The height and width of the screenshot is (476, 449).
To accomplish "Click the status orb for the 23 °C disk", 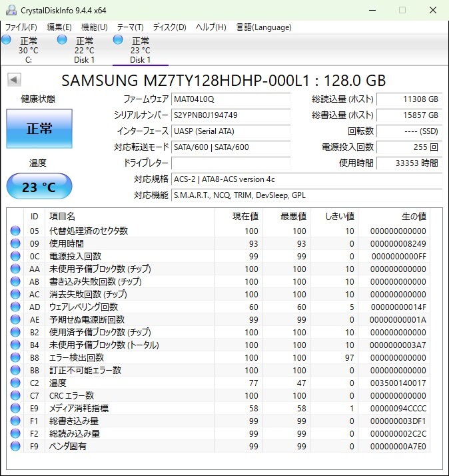I will [118, 39].
